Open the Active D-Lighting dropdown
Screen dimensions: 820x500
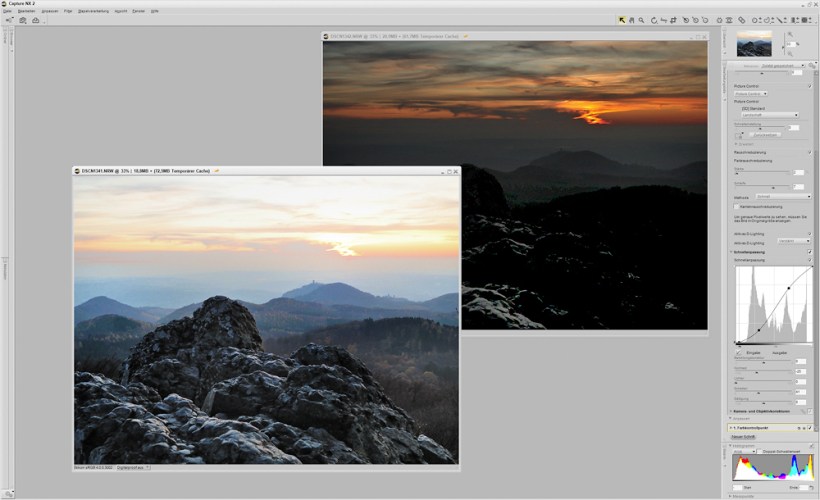click(x=794, y=242)
